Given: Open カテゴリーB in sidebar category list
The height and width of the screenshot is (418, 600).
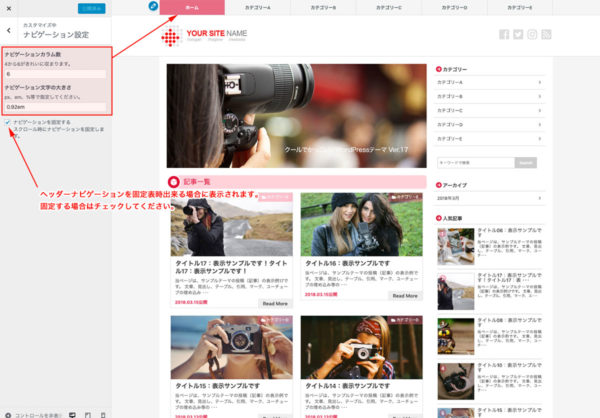Looking at the screenshot, I should [489, 96].
